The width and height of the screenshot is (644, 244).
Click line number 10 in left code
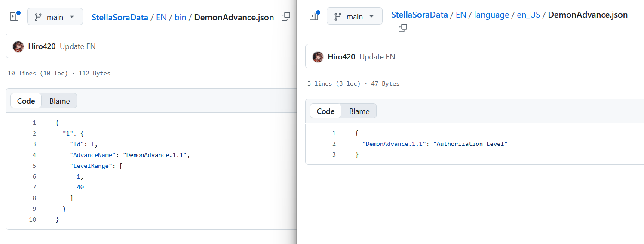pos(33,219)
